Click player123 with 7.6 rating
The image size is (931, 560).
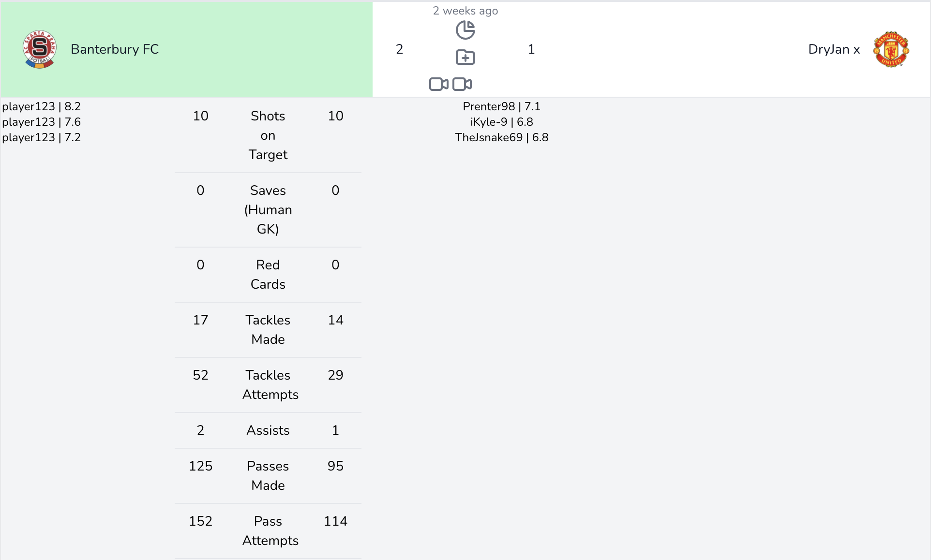pyautogui.click(x=41, y=122)
